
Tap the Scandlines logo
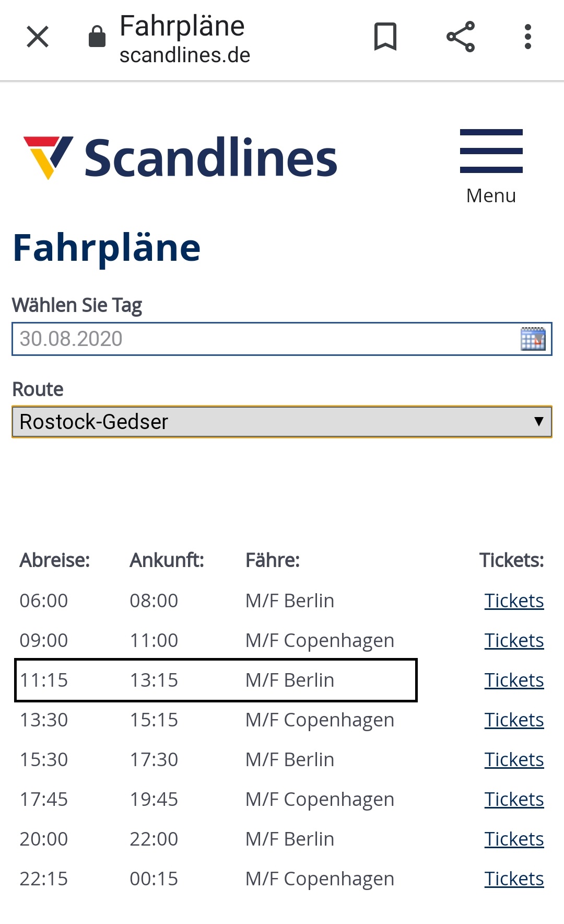tap(181, 157)
